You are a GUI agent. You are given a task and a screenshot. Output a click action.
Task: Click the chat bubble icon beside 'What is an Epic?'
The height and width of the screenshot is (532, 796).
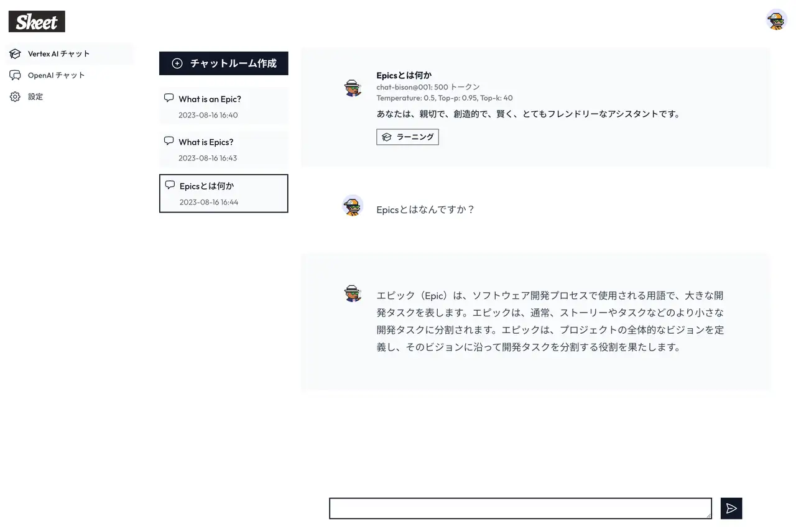[x=169, y=97]
